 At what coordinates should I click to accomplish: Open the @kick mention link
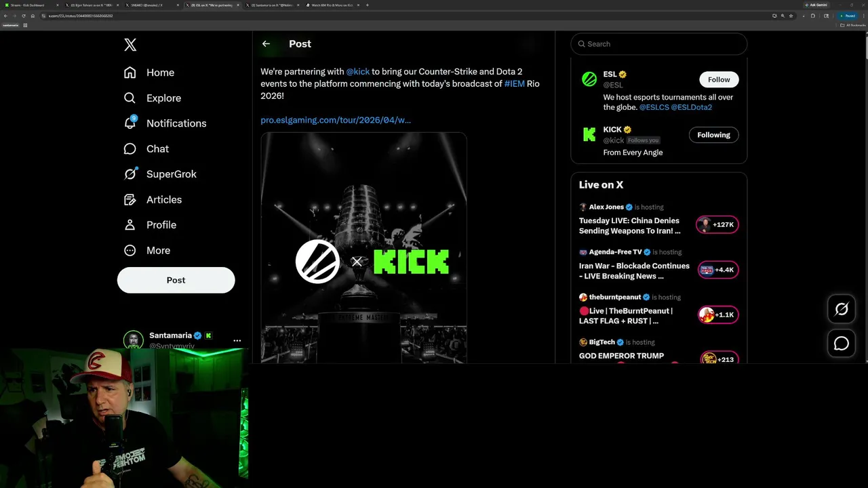[357, 71]
